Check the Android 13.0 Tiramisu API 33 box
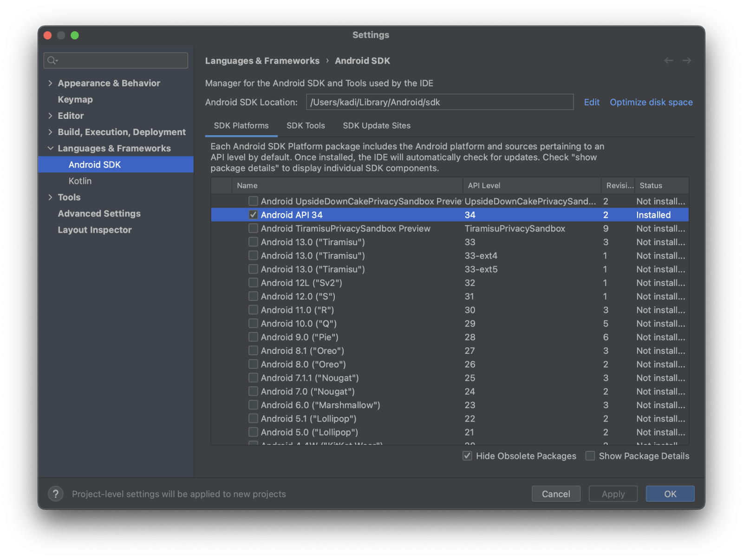The width and height of the screenshot is (743, 560). pos(253,242)
